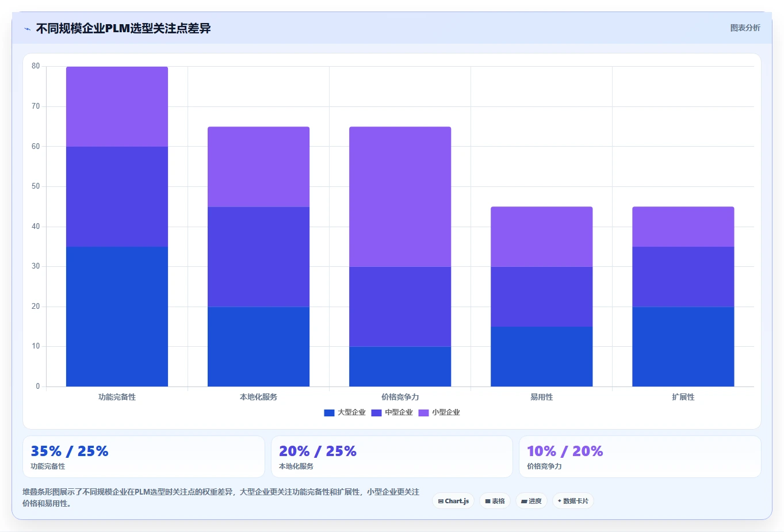The image size is (784, 532).
Task: Click the 中型企业 segment of 扩展性 bar
Action: click(683, 277)
